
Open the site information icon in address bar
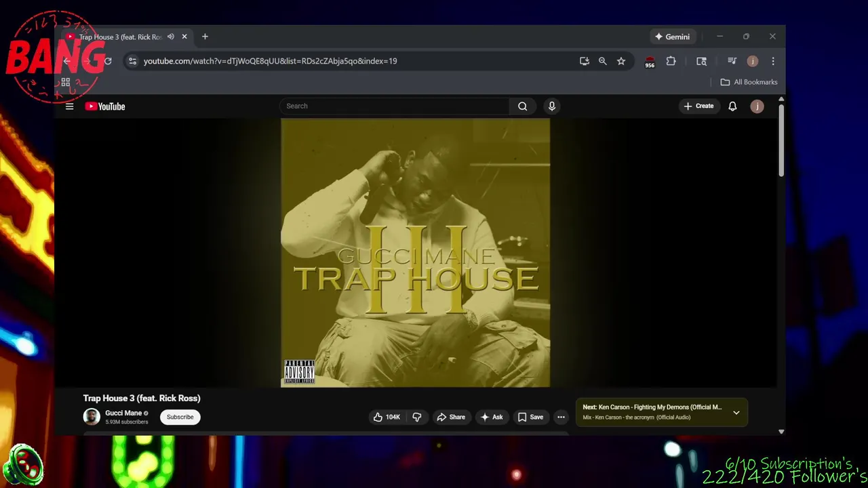(x=132, y=61)
